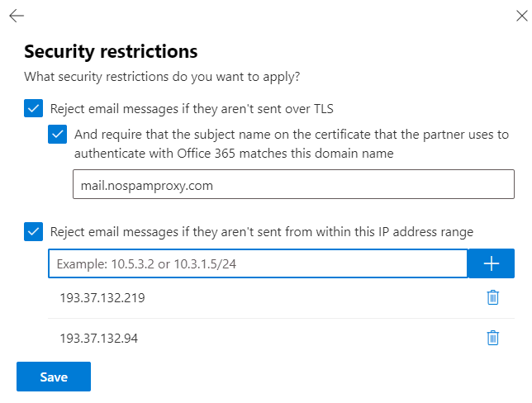Remove the 193.37.132.94 entry via trash icon
Image resolution: width=532 pixels, height=403 pixels.
coord(492,338)
